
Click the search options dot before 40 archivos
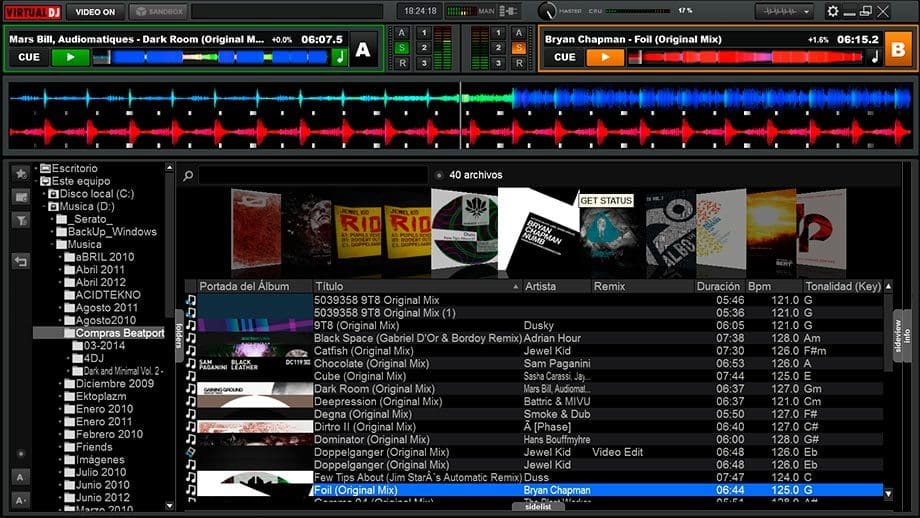439,175
